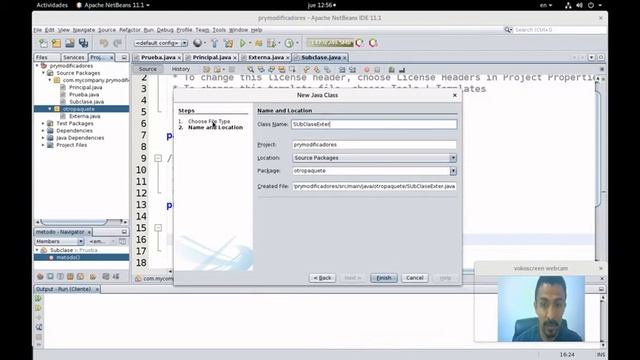Click the Save All toolbar icon
The image size is (640, 360).
pyautogui.click(x=84, y=43)
